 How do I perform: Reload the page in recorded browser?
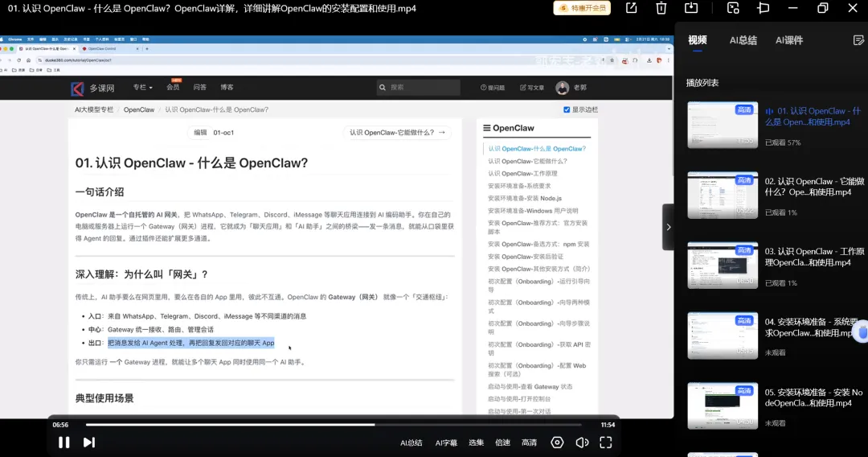18,60
